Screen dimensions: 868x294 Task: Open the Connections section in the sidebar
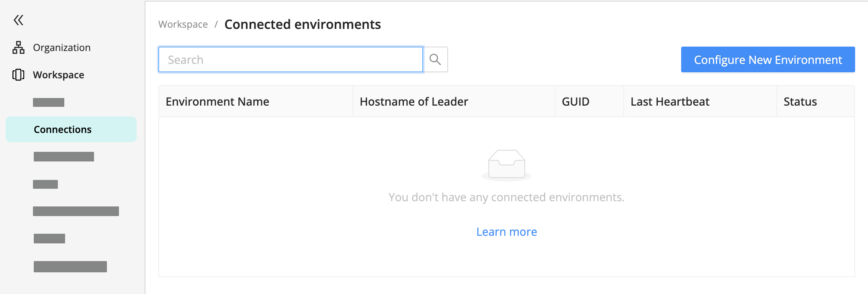[x=62, y=129]
